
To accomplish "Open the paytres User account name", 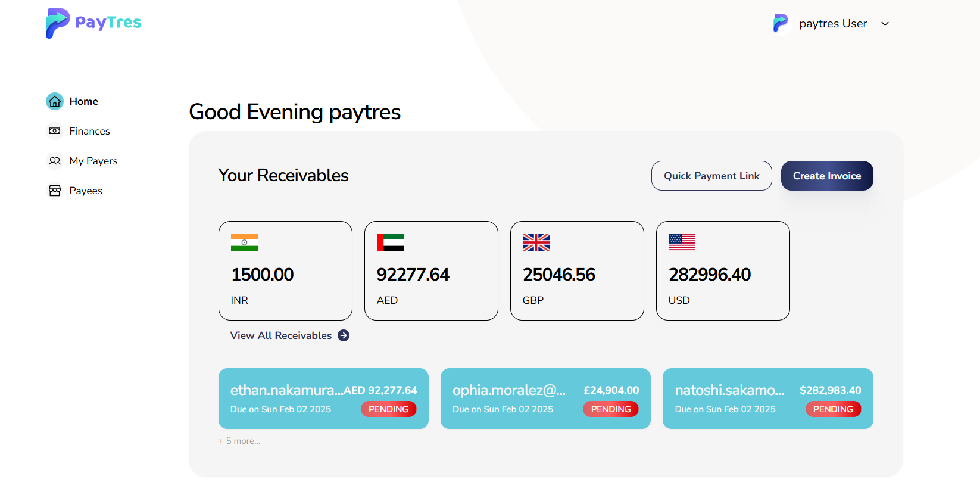I will point(833,24).
